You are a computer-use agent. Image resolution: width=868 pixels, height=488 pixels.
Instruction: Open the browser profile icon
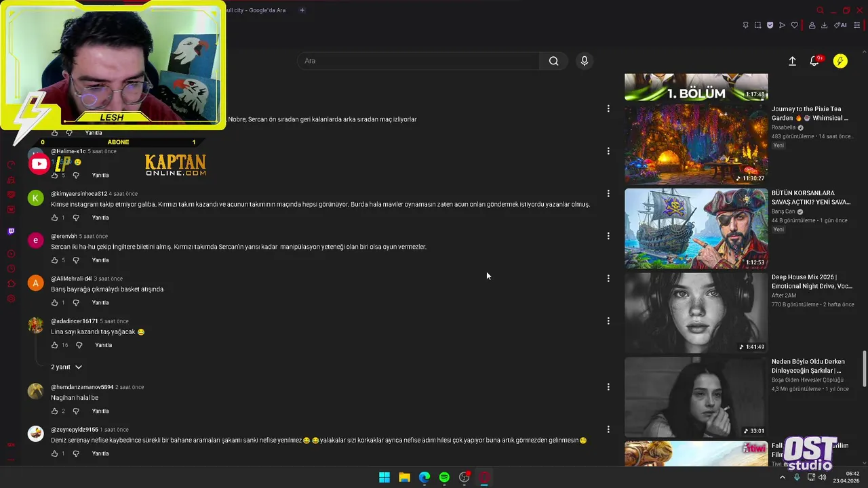coord(812,25)
